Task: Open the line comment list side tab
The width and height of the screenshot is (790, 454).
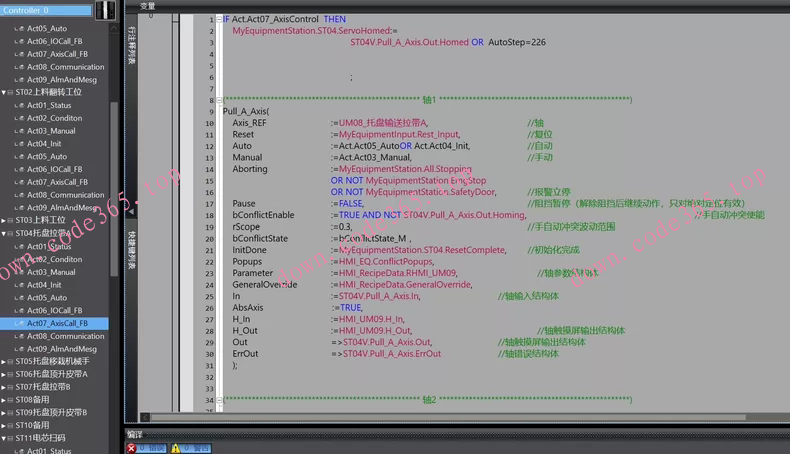Action: (x=131, y=43)
